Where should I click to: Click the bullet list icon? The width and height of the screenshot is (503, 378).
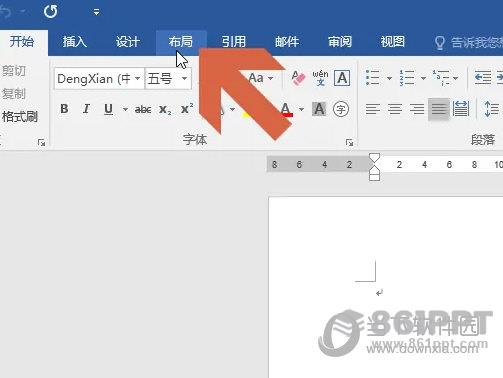373,78
